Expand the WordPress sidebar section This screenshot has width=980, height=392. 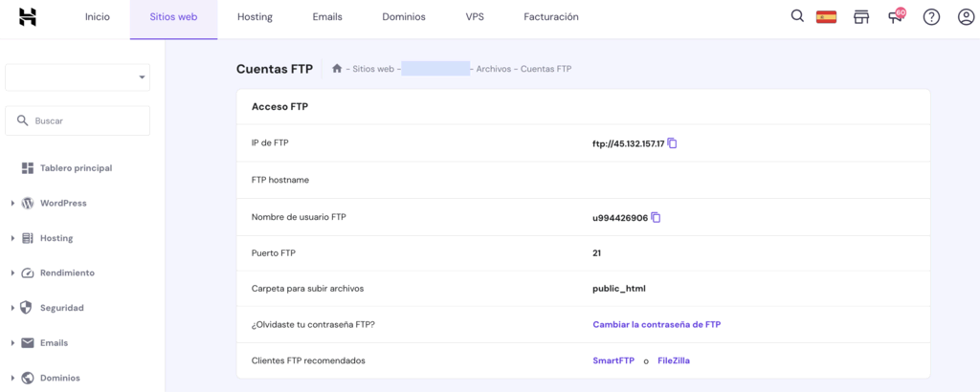pyautogui.click(x=63, y=203)
